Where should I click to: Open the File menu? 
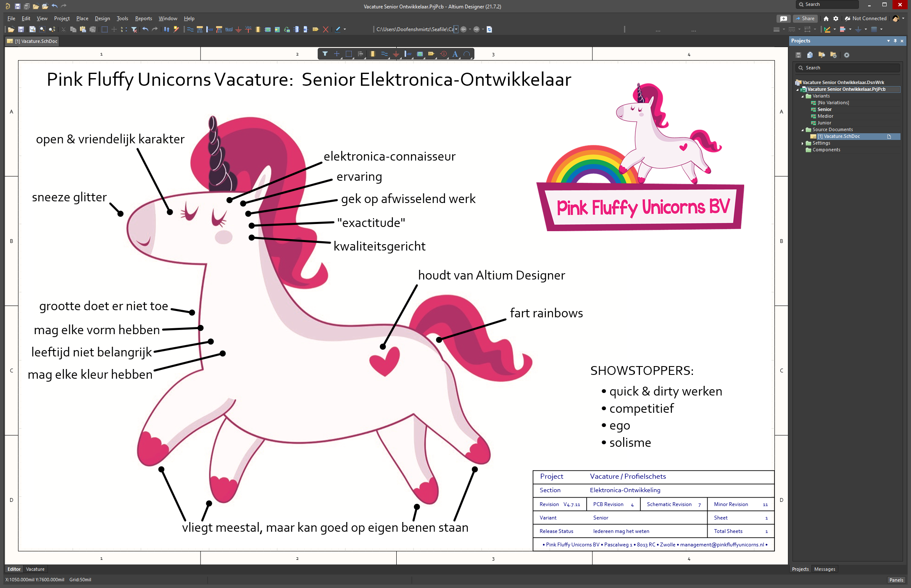point(11,18)
